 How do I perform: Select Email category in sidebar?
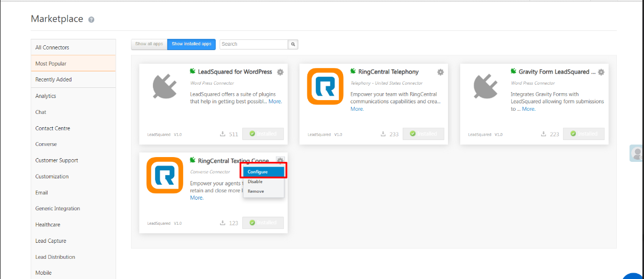[x=74, y=192]
